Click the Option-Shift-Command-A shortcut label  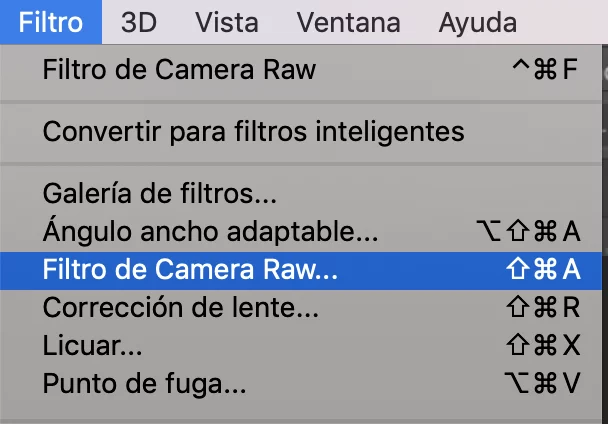[x=528, y=231]
